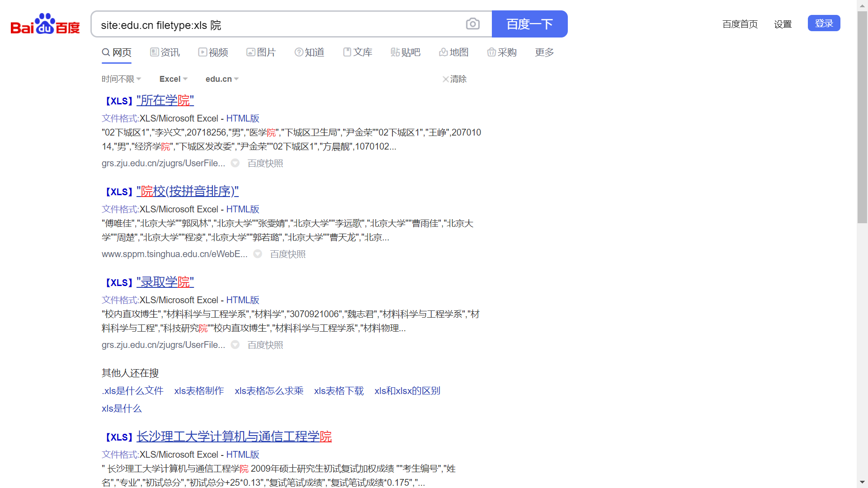This screenshot has width=868, height=488.
Task: Expand the edu.cn site filter dropdown
Action: [x=222, y=79]
